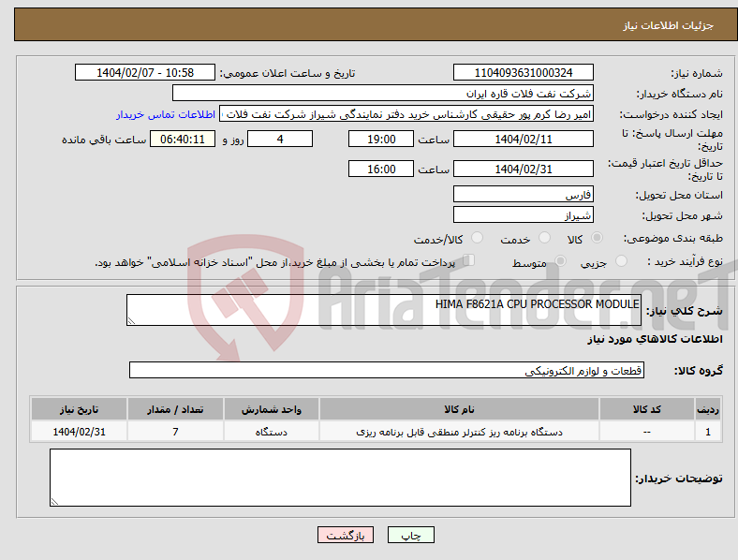The width and height of the screenshot is (738, 560).
Task: Click the جزئیات اطلاعات نیاز header title
Action: coord(669,25)
